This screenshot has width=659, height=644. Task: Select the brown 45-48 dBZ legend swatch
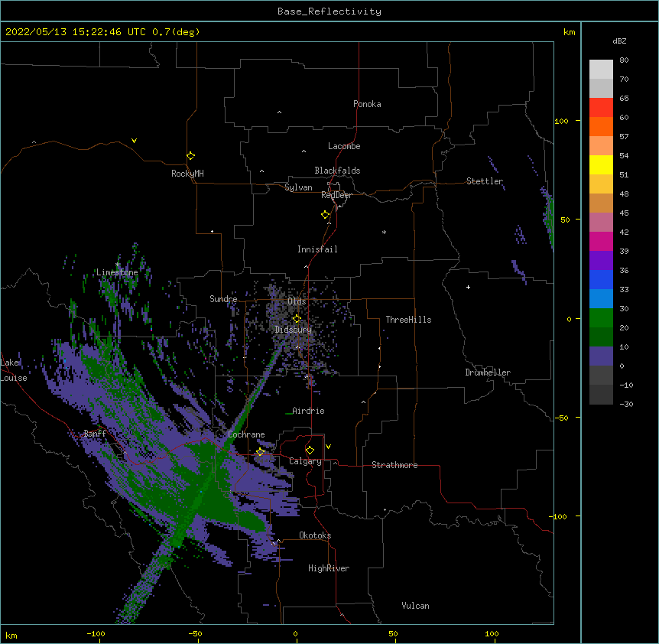pos(601,203)
